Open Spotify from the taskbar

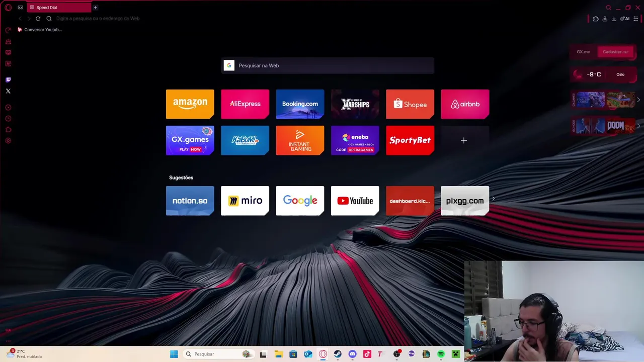[x=441, y=354]
